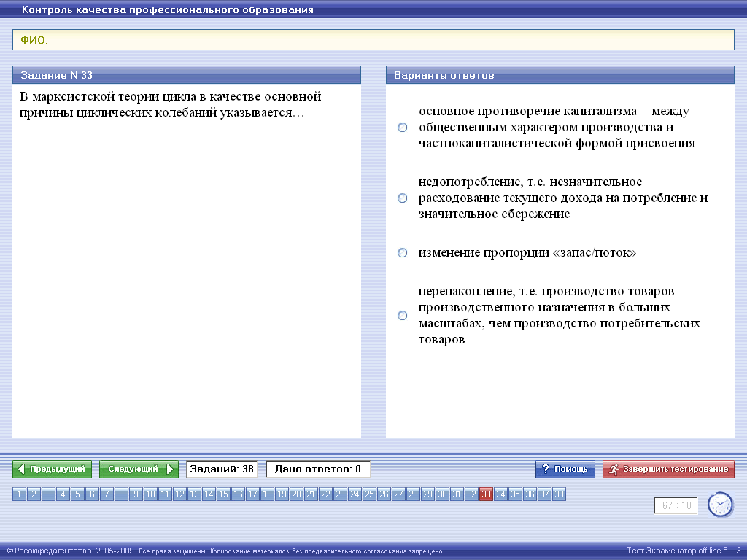Jump to question 20

tap(296, 494)
